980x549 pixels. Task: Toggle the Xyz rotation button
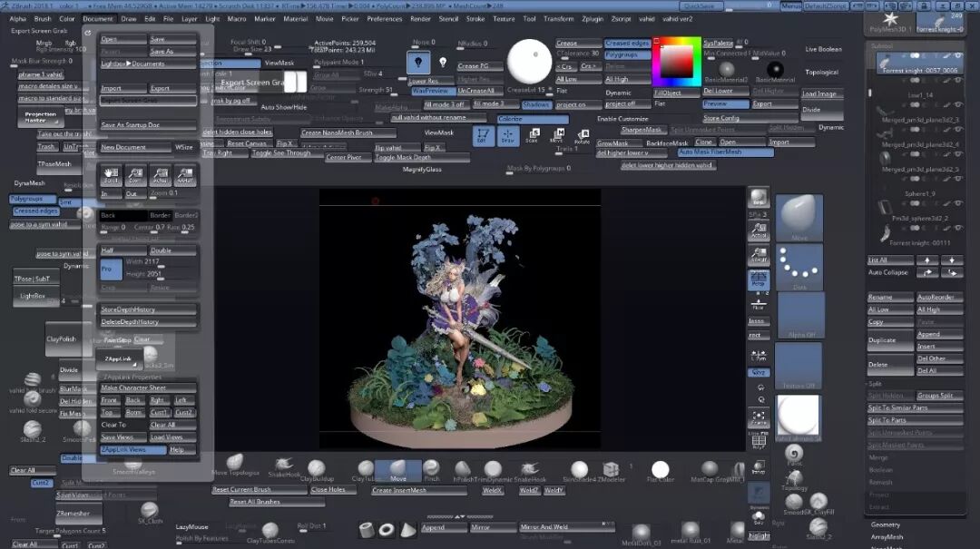(758, 372)
